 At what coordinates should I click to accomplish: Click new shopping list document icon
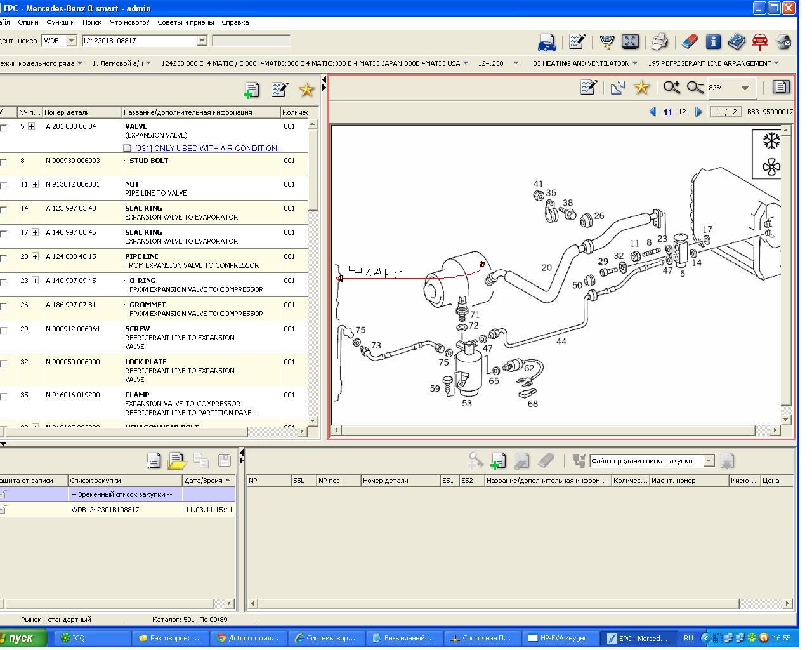(154, 460)
